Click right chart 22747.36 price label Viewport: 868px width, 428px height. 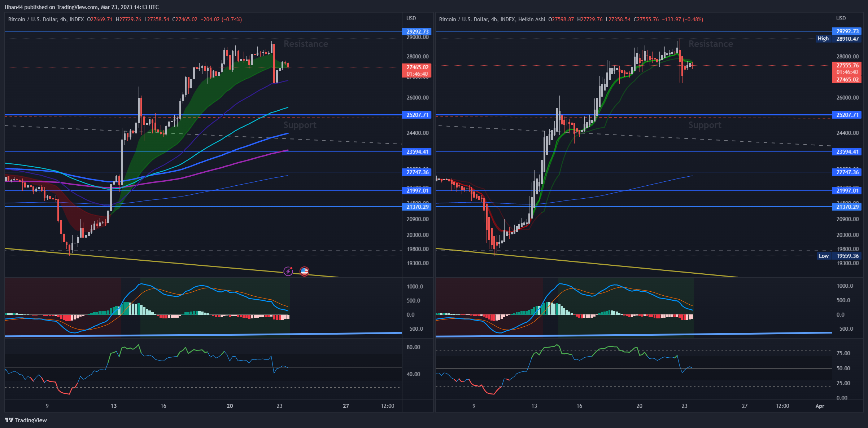pyautogui.click(x=847, y=172)
